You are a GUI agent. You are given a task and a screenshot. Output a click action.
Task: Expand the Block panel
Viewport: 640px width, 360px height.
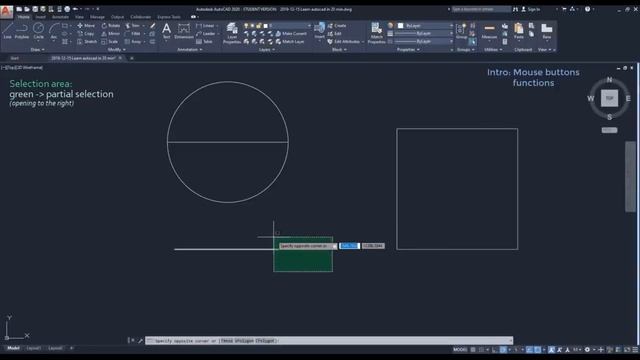click(339, 50)
